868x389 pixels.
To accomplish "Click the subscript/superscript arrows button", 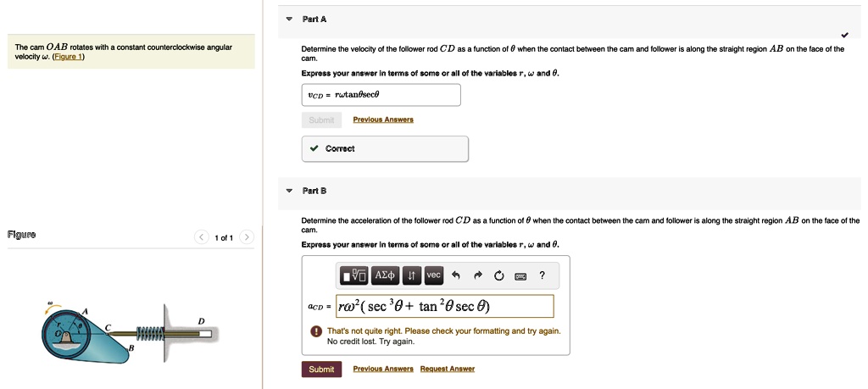I will (x=412, y=275).
